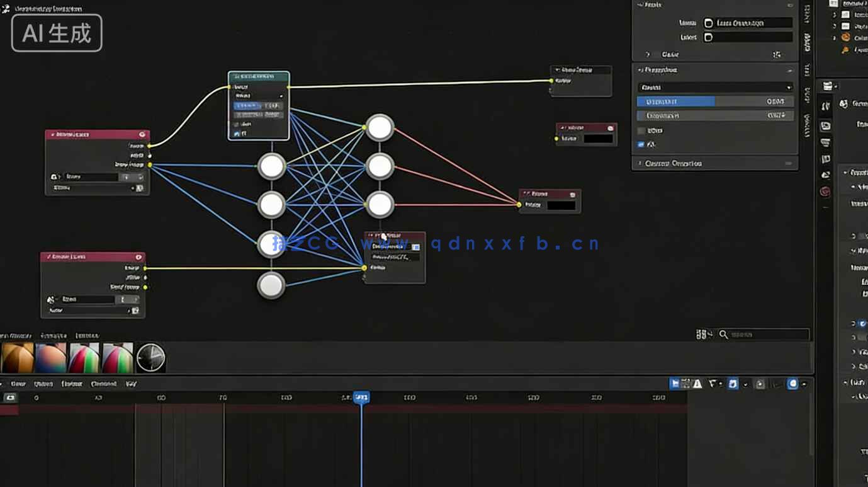Image resolution: width=868 pixels, height=487 pixels.
Task: Click the first blue highlighted icon in the timeline header
Action: coord(675,384)
